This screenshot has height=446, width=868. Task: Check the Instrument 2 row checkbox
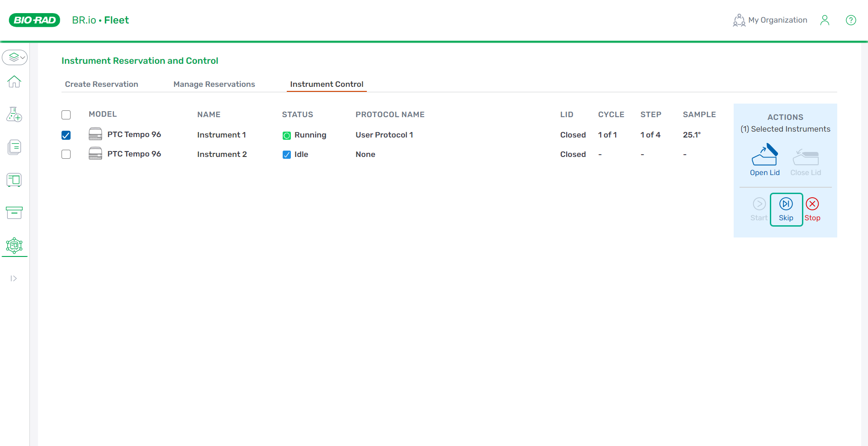(66, 155)
